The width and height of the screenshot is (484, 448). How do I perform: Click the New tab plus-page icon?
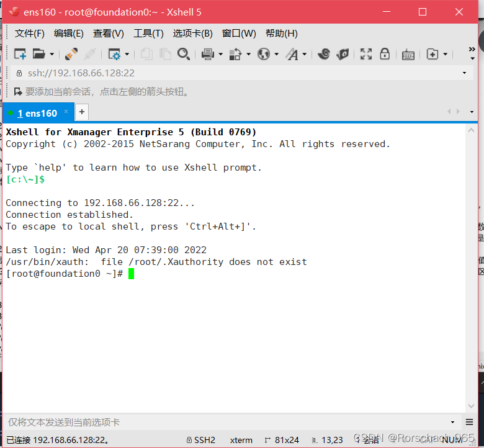[x=432, y=55]
